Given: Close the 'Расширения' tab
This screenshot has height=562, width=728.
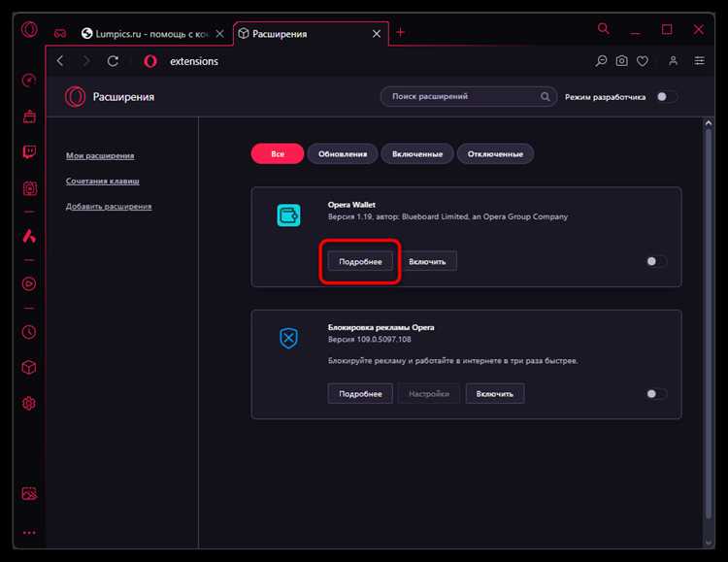Looking at the screenshot, I should [x=377, y=34].
